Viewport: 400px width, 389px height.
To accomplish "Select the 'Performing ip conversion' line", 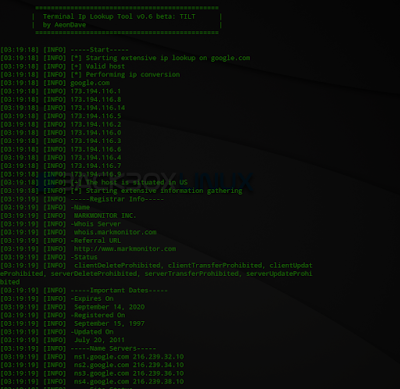I will click(x=133, y=75).
